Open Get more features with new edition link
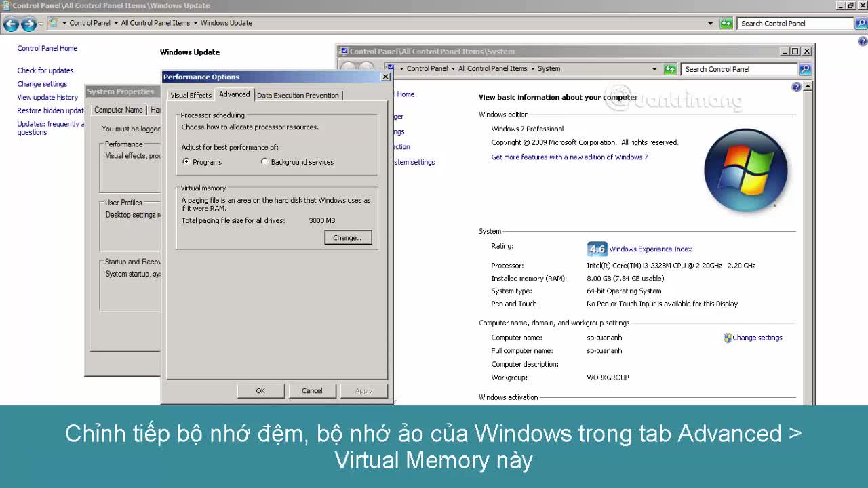The height and width of the screenshot is (488, 868). (570, 157)
